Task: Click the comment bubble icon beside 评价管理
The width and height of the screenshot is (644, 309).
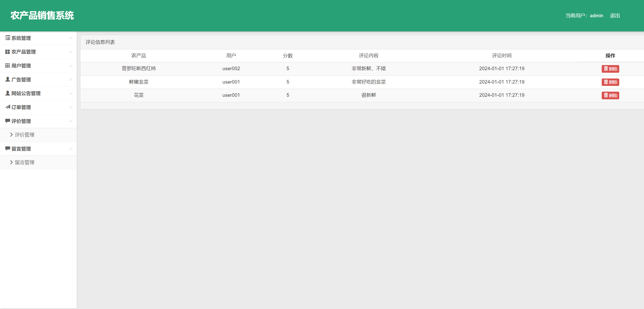Action: (x=8, y=121)
